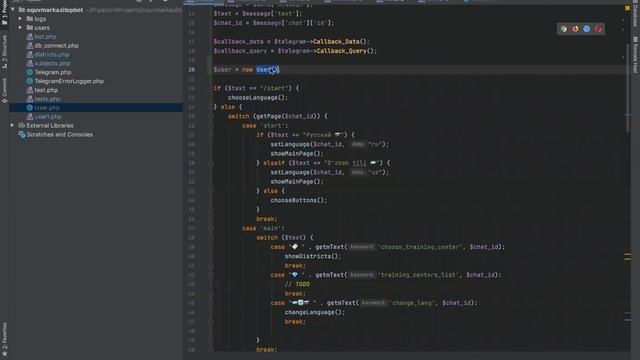Click 'choose_training_center' string
This screenshot has width=640, height=360.
[420, 247]
